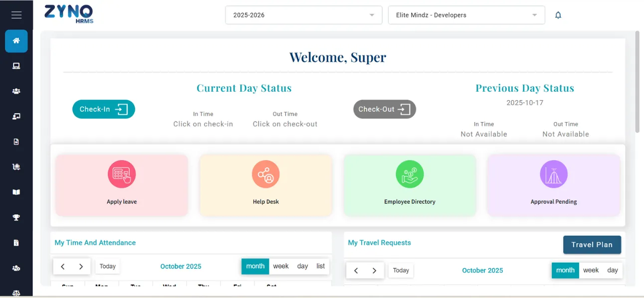Screen dimensions: 644x298
Task: Click Today in travel requests calendar
Action: [x=401, y=271]
